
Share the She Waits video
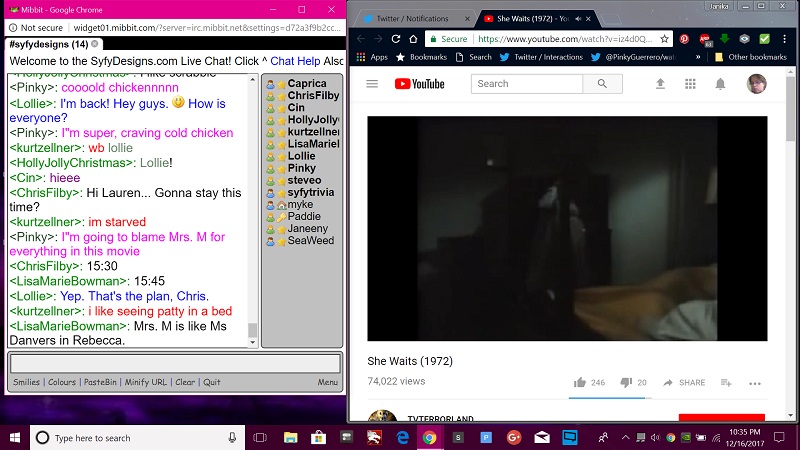tap(684, 383)
